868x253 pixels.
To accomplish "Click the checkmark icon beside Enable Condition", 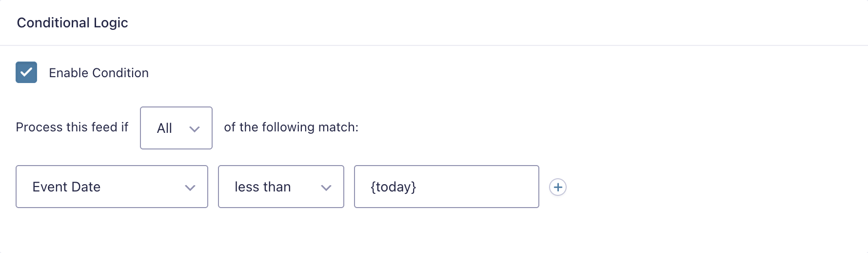I will (x=26, y=72).
